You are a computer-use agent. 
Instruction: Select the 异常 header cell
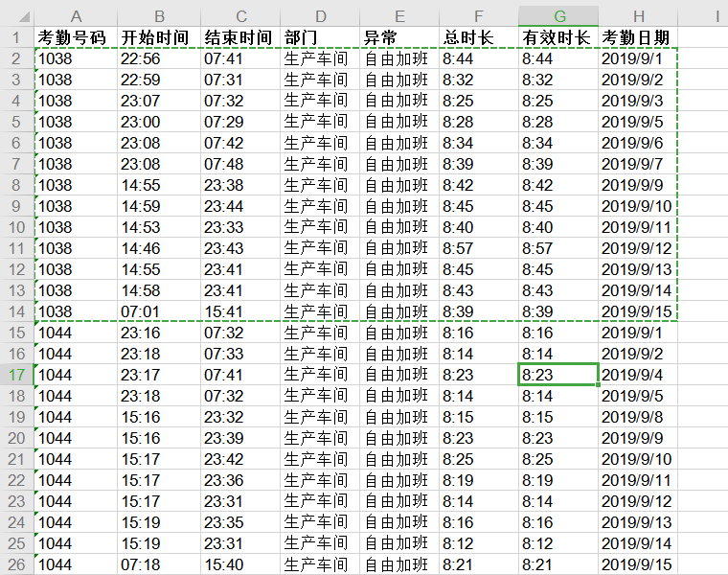point(399,37)
